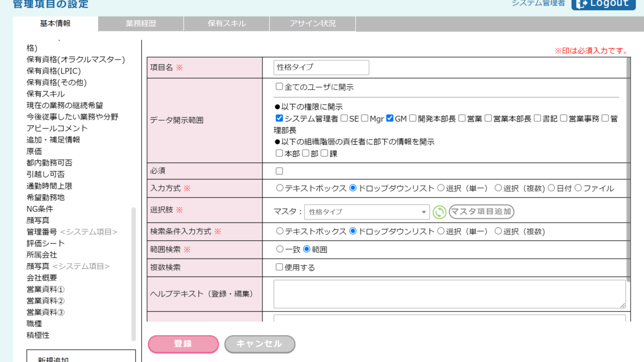Click the 項目名 text field
The image size is (644, 362).
321,68
